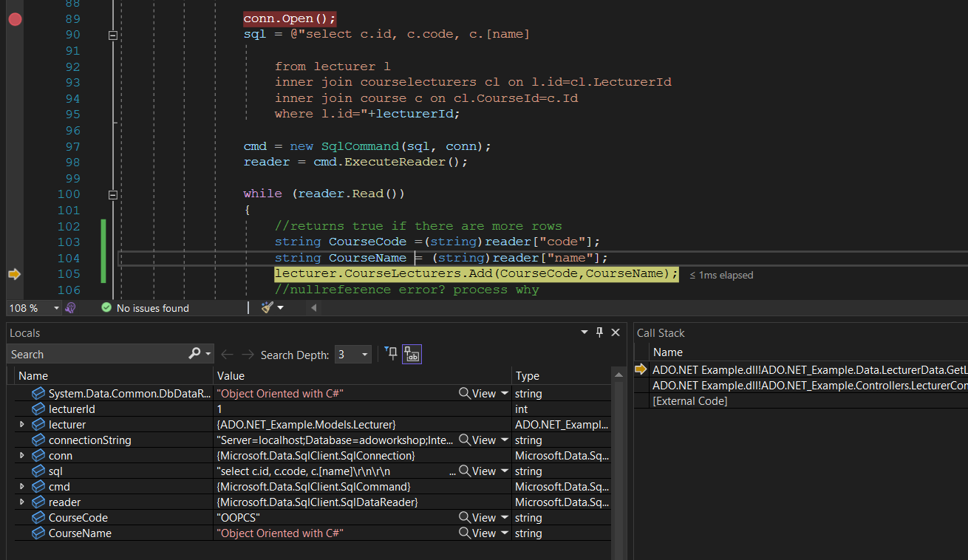This screenshot has height=560, width=968.
Task: Expand the conn variable node
Action: tap(22, 456)
